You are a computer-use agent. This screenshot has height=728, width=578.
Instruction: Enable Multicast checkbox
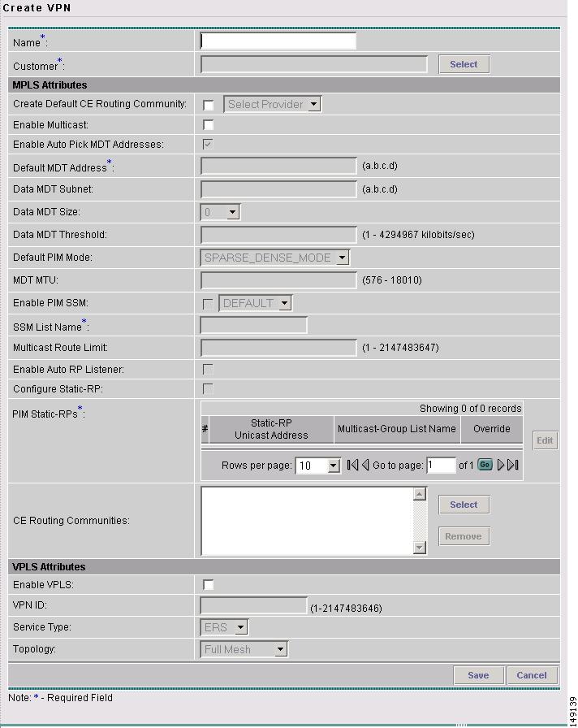click(x=209, y=125)
